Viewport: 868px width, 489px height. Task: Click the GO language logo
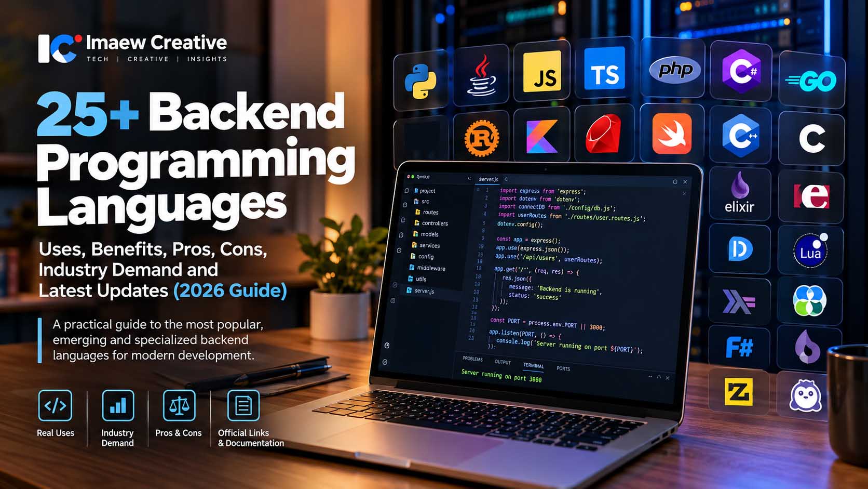[x=811, y=81]
